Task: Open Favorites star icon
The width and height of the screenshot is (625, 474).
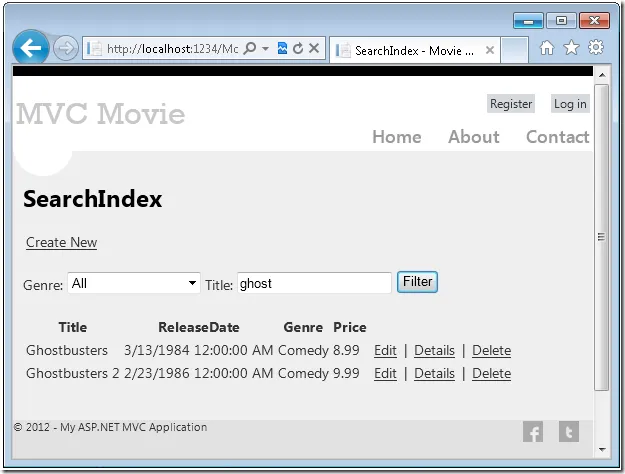Action: (571, 48)
